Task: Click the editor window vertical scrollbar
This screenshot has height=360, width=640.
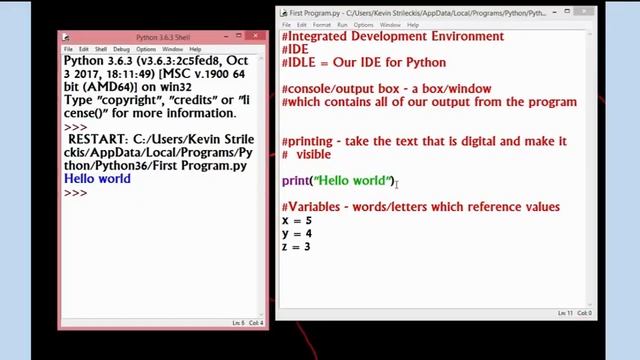Action: 589,169
